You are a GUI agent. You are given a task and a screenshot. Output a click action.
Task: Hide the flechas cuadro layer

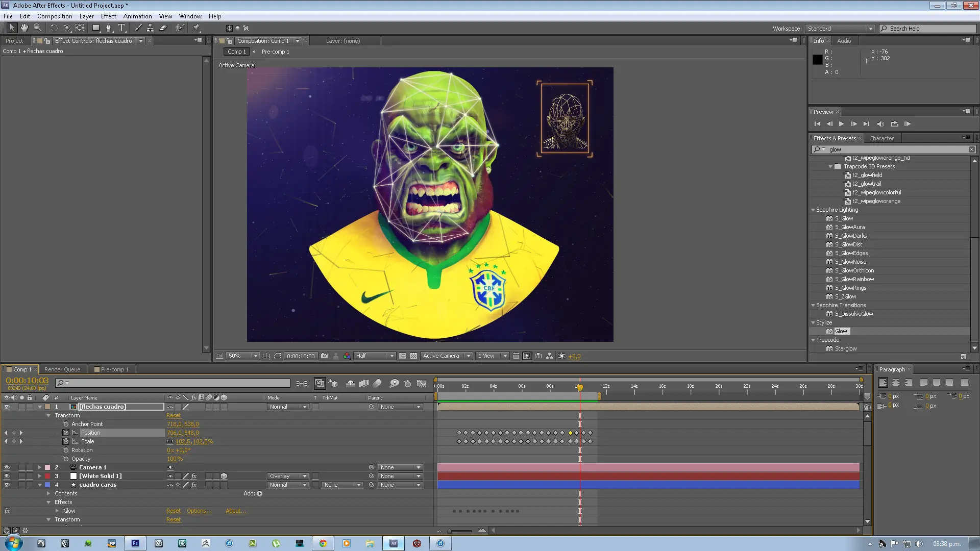(x=7, y=407)
